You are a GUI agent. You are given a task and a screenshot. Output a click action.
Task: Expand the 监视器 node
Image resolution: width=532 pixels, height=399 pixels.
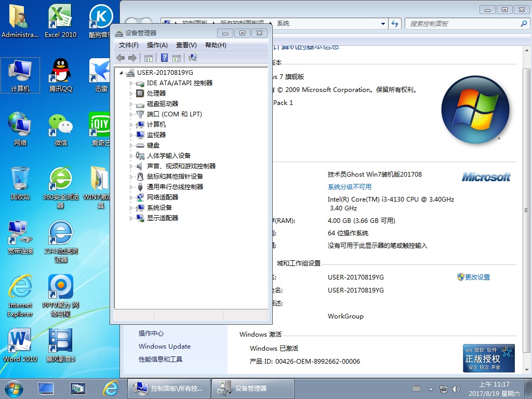pos(131,135)
